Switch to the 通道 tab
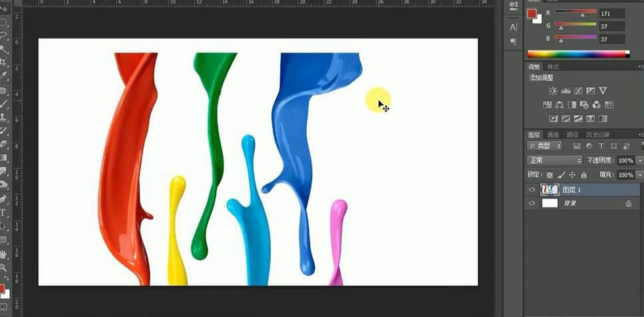The width and height of the screenshot is (644, 317). [552, 135]
